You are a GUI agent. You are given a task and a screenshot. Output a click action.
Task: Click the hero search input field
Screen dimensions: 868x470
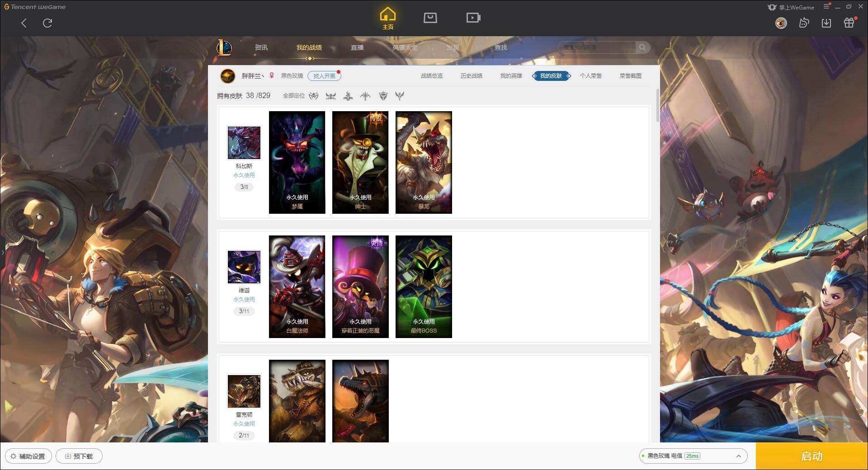[597, 47]
